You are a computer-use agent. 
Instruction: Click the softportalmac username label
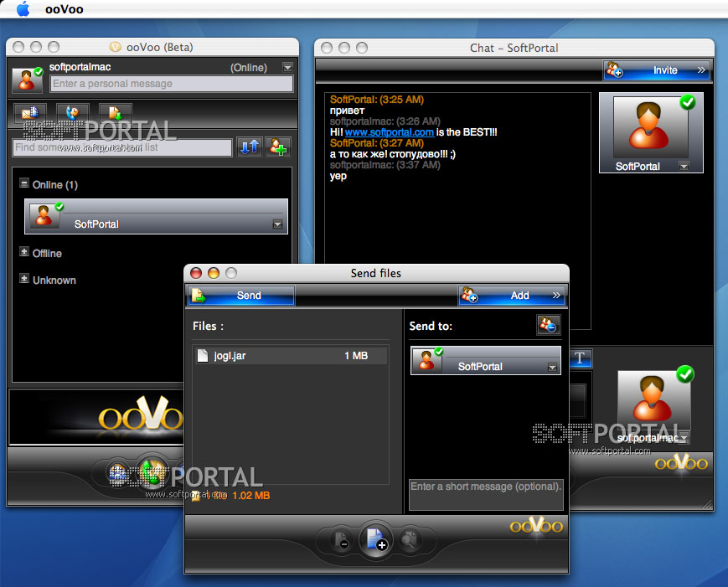point(80,67)
